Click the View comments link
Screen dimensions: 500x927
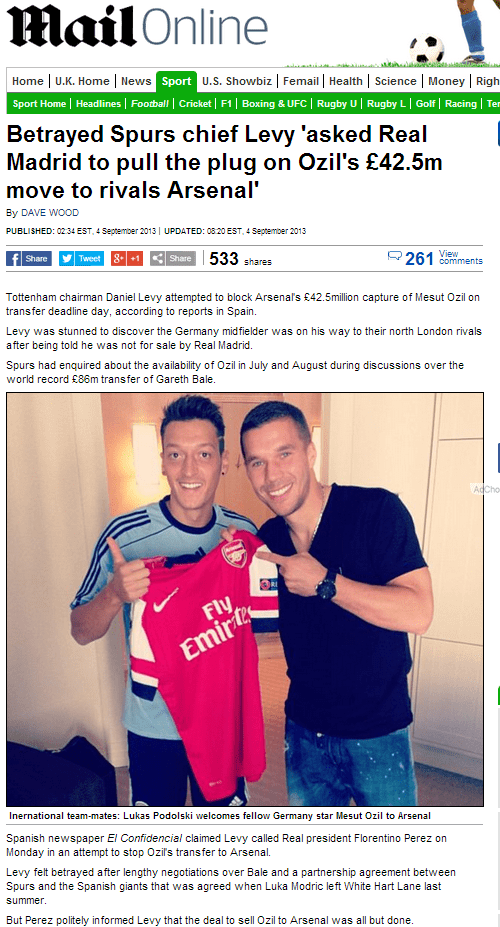coord(460,257)
